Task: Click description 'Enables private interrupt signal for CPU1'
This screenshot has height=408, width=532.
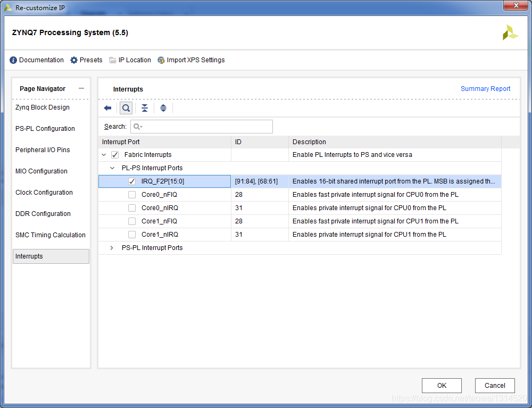Action: click(x=370, y=235)
